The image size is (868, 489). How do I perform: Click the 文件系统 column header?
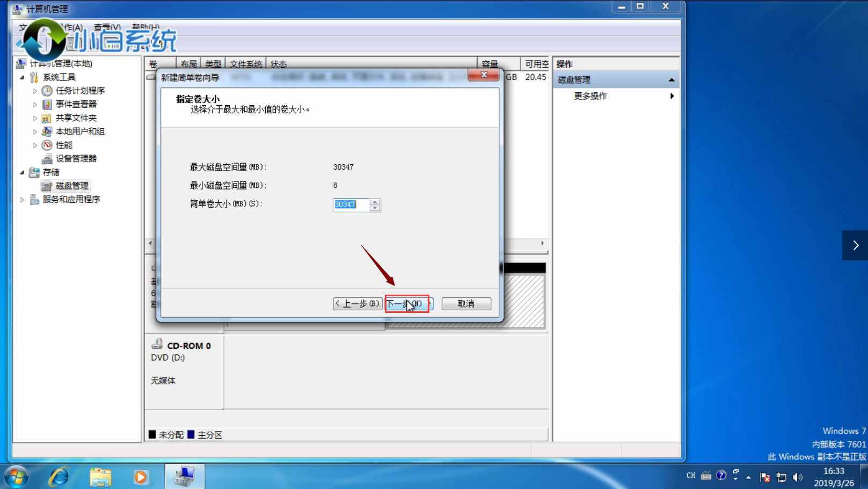click(246, 64)
